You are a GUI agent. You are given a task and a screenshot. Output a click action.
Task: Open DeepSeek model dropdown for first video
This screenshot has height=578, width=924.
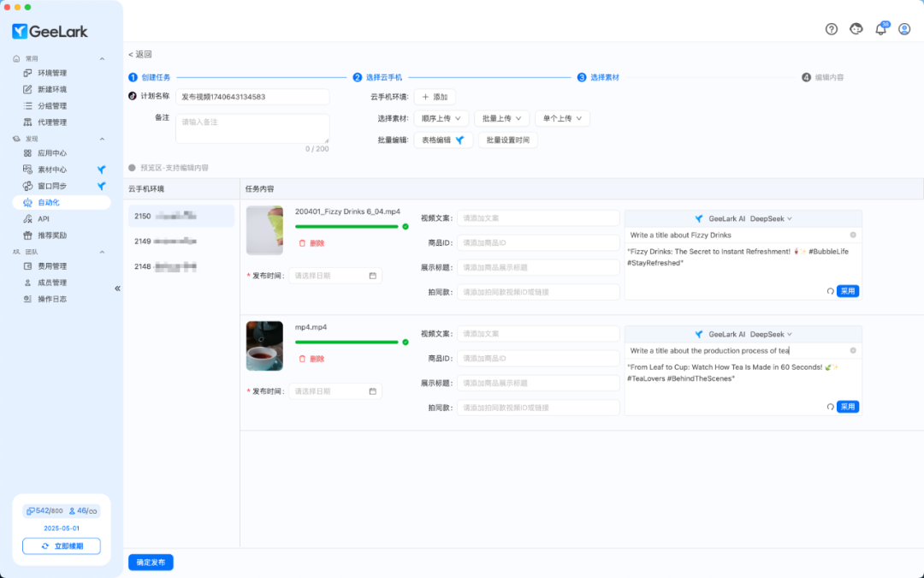pos(771,219)
